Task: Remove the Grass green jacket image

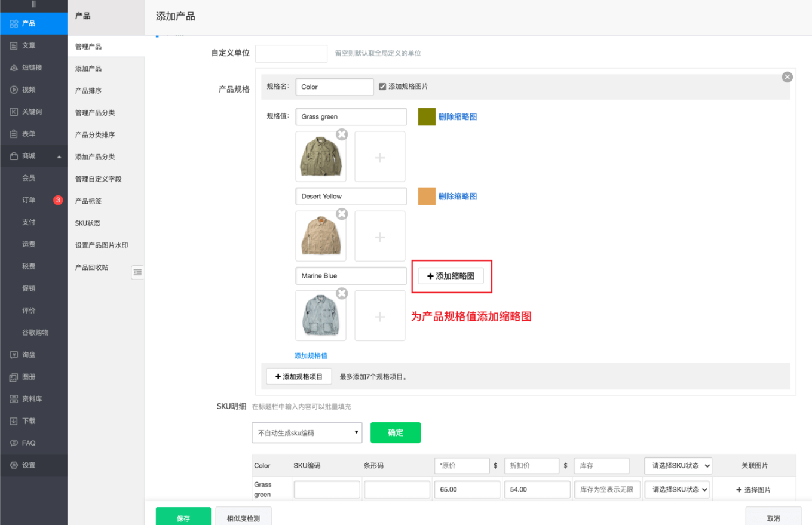Action: point(342,134)
